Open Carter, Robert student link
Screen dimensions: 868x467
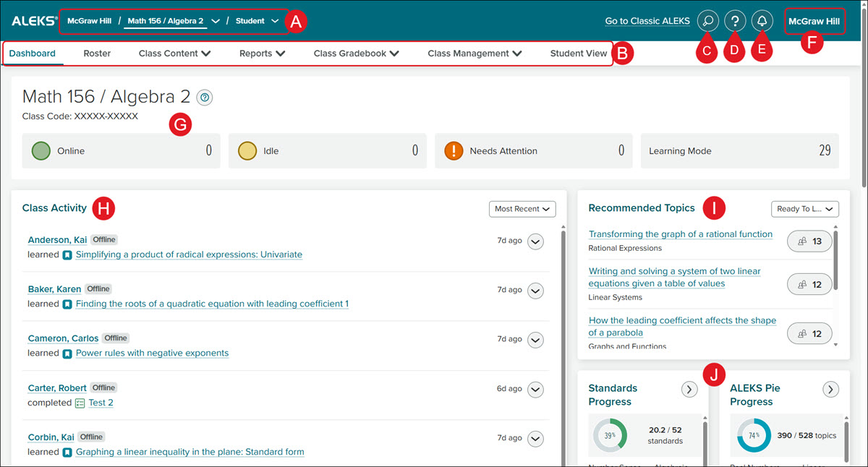(x=59, y=388)
